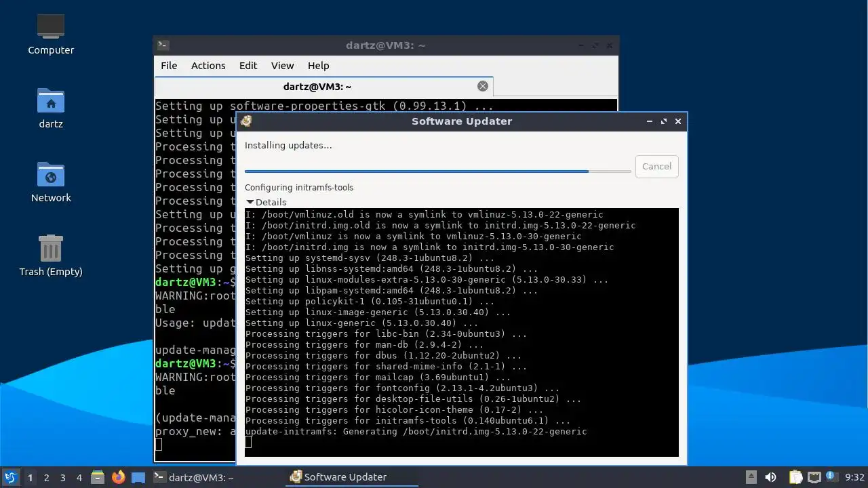Maximize the Software Updater window
This screenshot has width=868, height=488.
[x=663, y=121]
